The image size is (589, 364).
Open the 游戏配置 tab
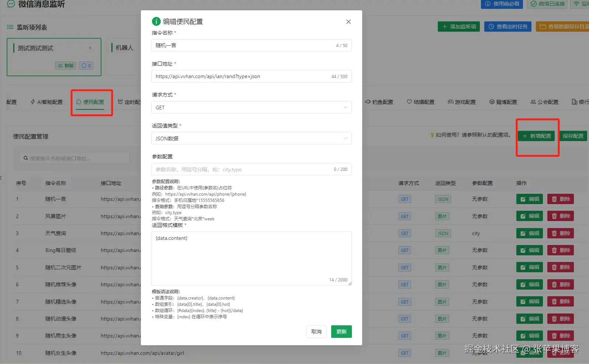(461, 102)
